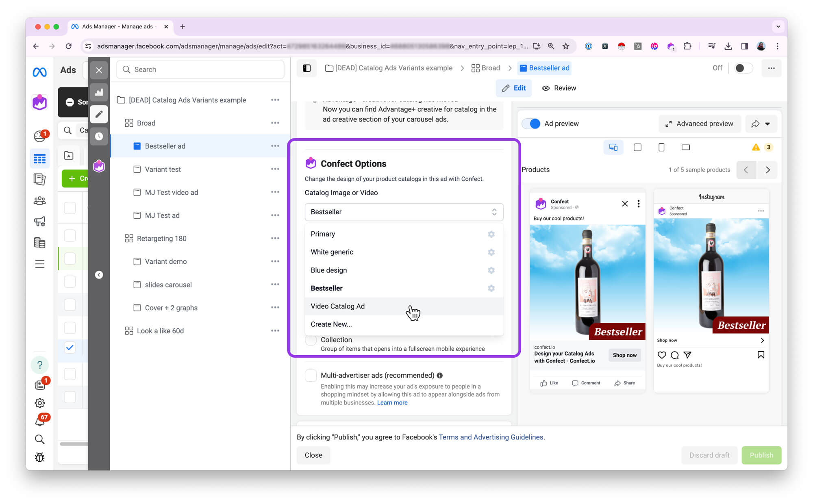Image resolution: width=813 pixels, height=504 pixels.
Task: Open Terms and Advertising Guidelines link
Action: pos(491,437)
